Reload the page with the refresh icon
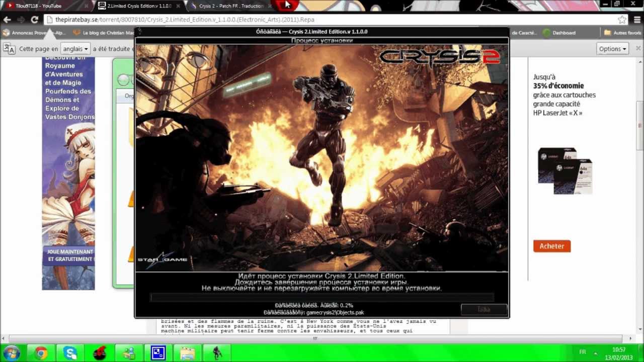 click(34, 20)
